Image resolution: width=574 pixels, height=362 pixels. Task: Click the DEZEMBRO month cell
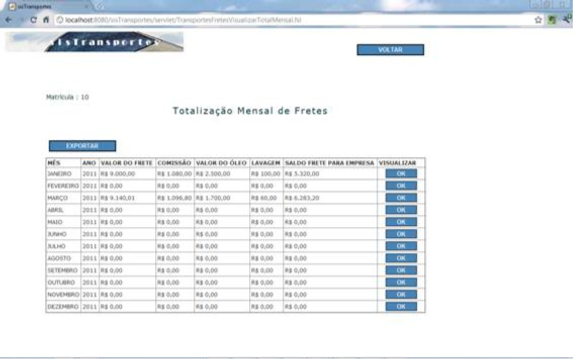click(x=63, y=307)
